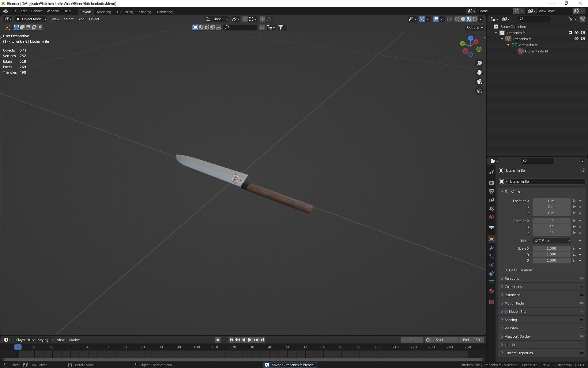Hide kitchenknife collection with eye icon

576,33
